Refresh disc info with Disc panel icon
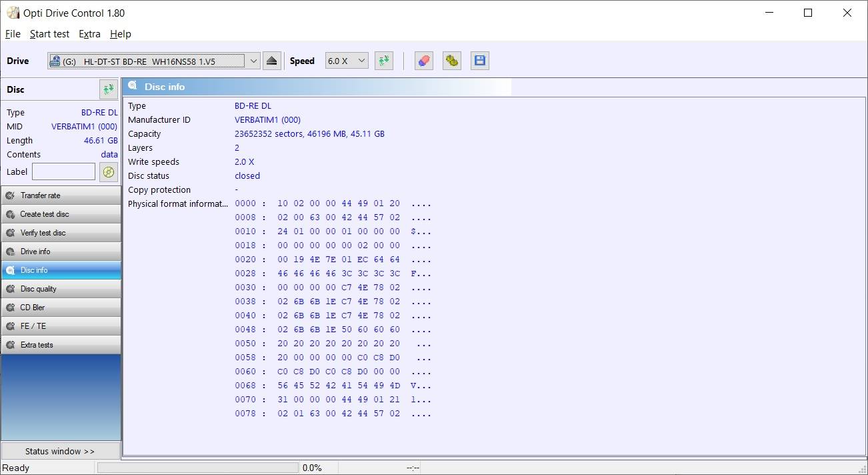The width and height of the screenshot is (868, 475). 108,89
